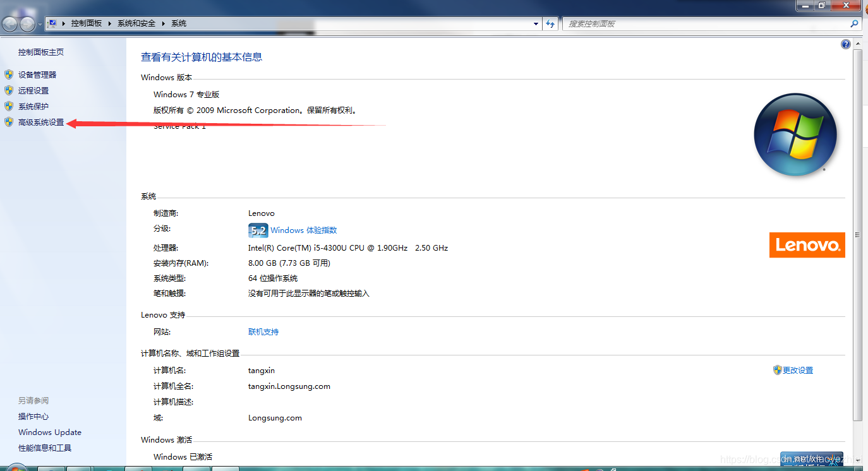Open 性能信息和工具 link
The height and width of the screenshot is (471, 868).
pos(45,448)
